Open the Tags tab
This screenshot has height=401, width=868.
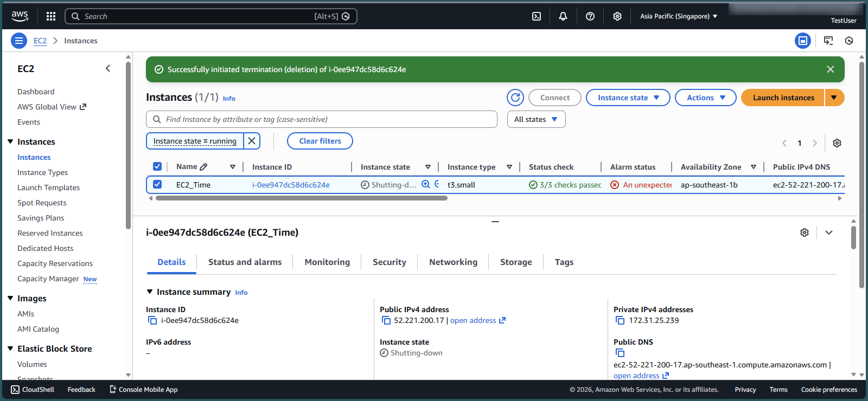point(564,262)
